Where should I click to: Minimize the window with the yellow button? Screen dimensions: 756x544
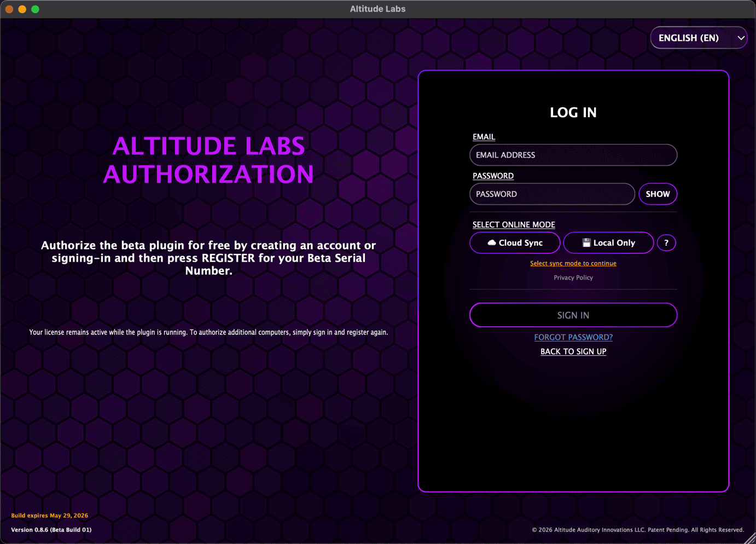point(22,9)
